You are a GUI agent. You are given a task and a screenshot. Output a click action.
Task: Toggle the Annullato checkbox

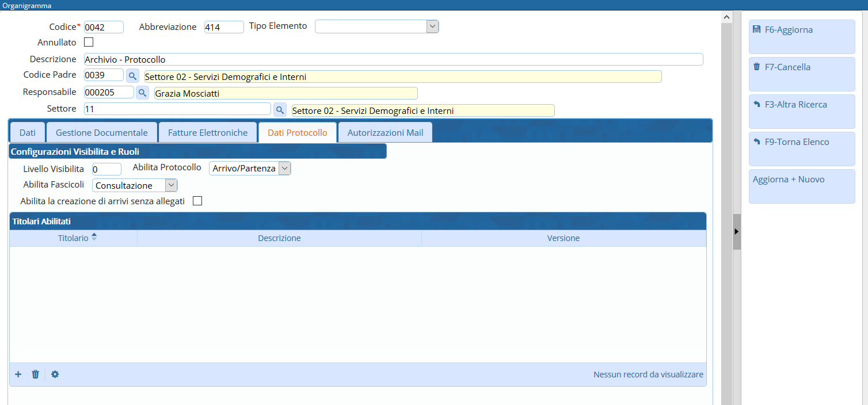pos(89,42)
